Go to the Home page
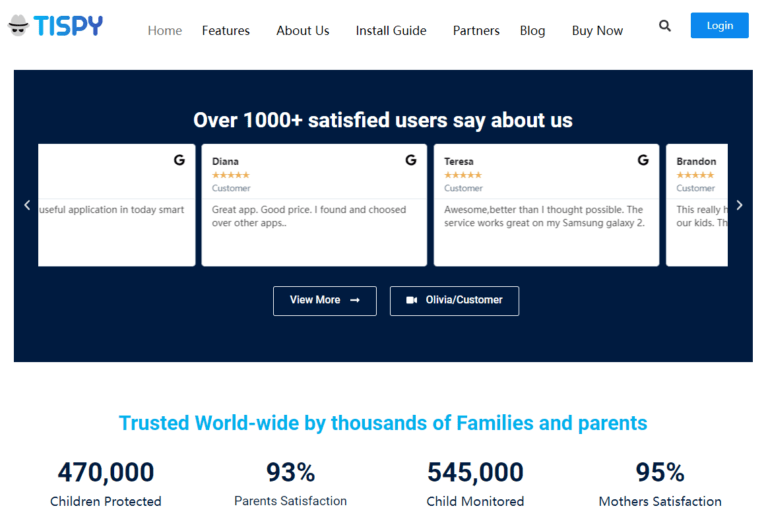 pos(165,31)
